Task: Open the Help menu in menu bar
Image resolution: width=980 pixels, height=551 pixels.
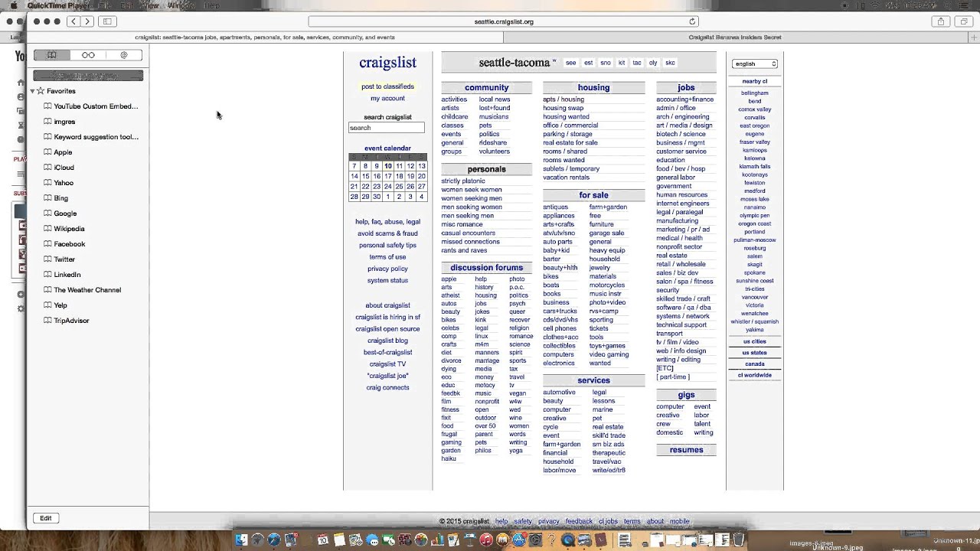Action: click(211, 5)
